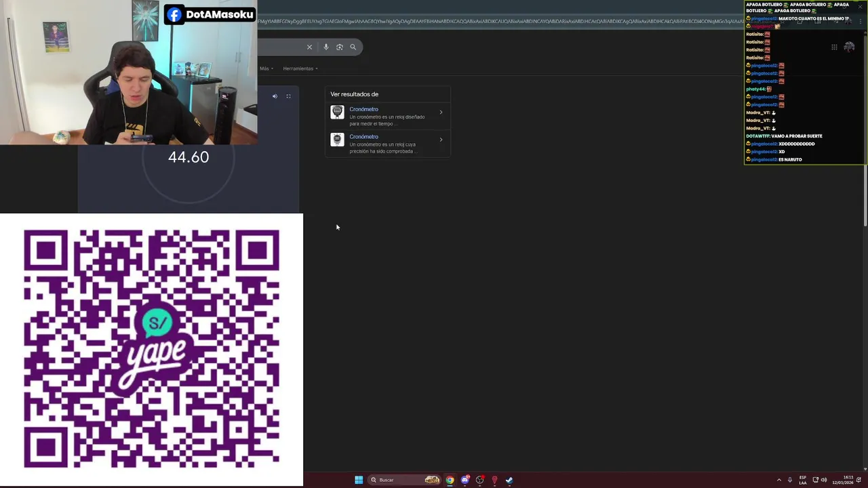Open the OBS icon in the taskbar
Screen dimensions: 868x488
coord(480,480)
